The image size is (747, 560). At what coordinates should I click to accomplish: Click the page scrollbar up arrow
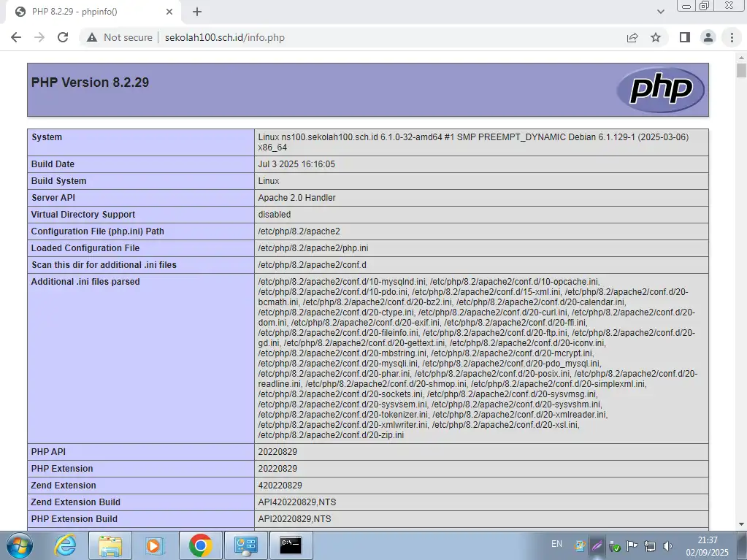tap(741, 58)
